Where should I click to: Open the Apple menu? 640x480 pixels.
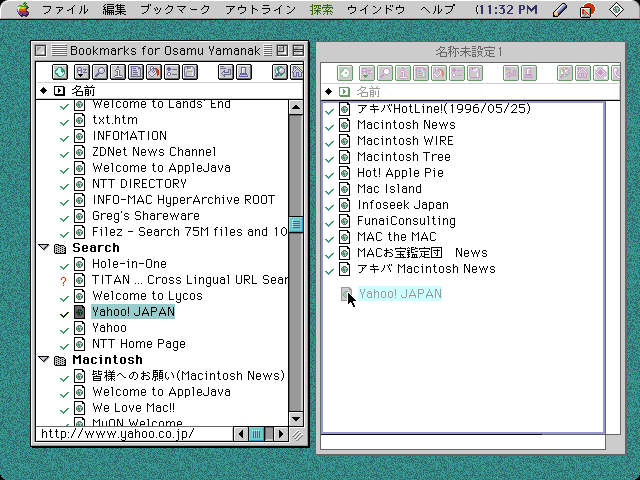[23, 9]
